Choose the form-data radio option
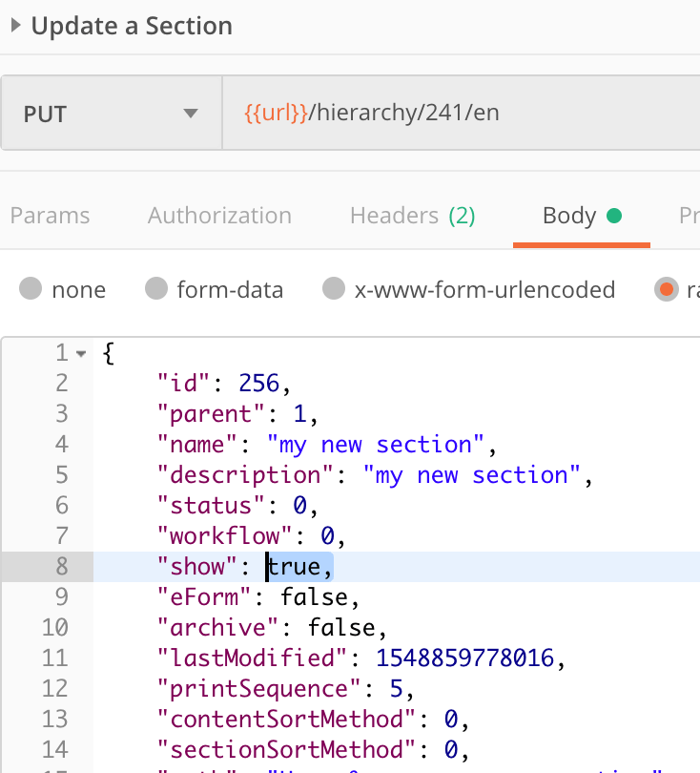This screenshot has height=773, width=700. click(155, 289)
